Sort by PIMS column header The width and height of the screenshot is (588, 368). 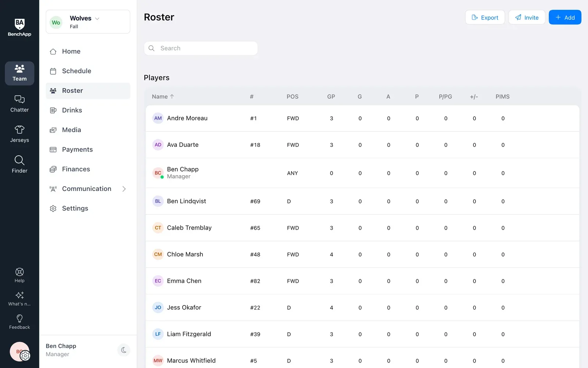tap(502, 96)
